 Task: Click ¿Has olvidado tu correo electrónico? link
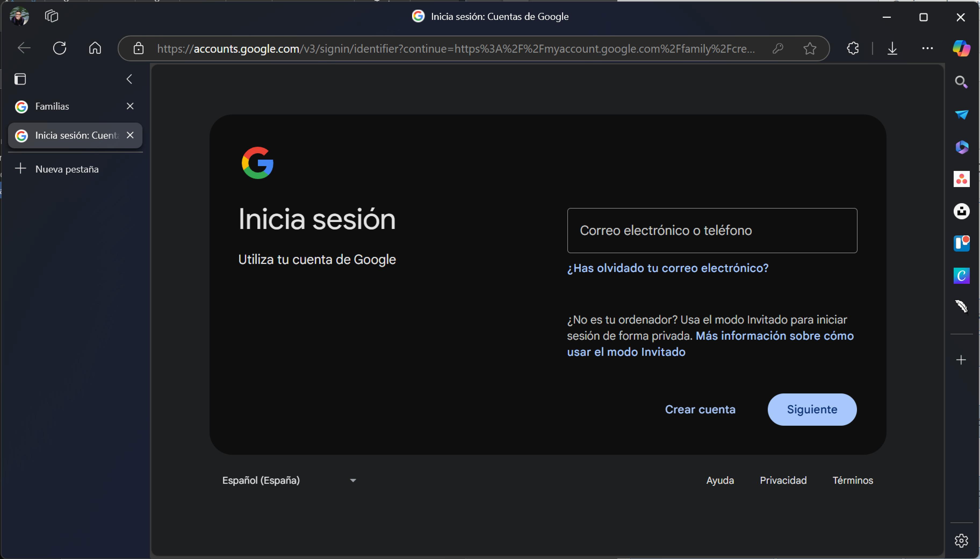668,268
